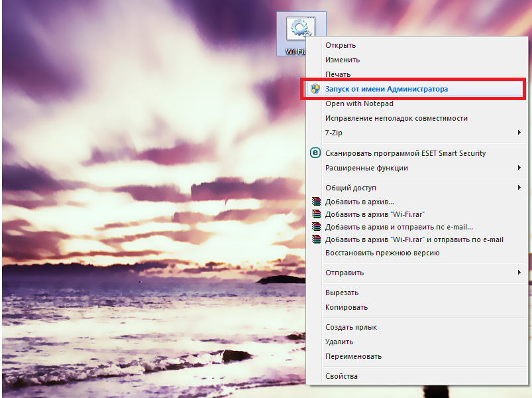Viewport: 532px width, 398px height.
Task: Open 'Исправление неполадок совместимости'
Action: click(417, 118)
